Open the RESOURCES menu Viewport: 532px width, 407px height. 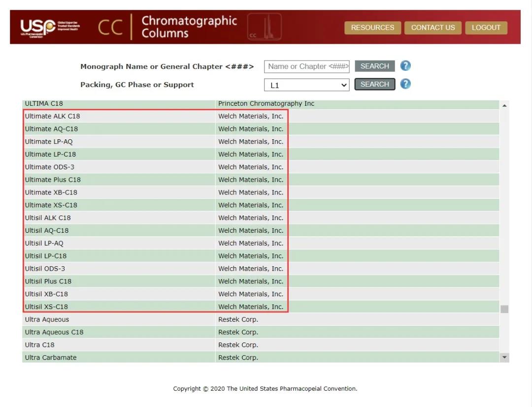point(372,28)
